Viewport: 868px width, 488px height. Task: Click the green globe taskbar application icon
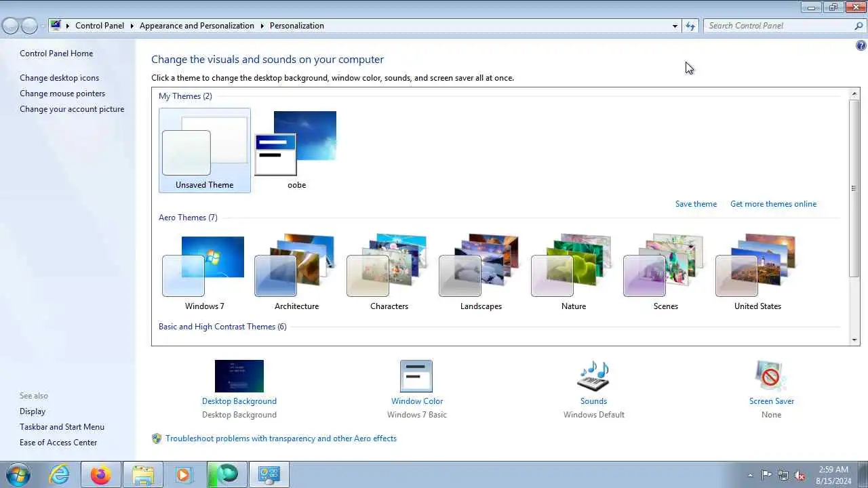coord(227,474)
